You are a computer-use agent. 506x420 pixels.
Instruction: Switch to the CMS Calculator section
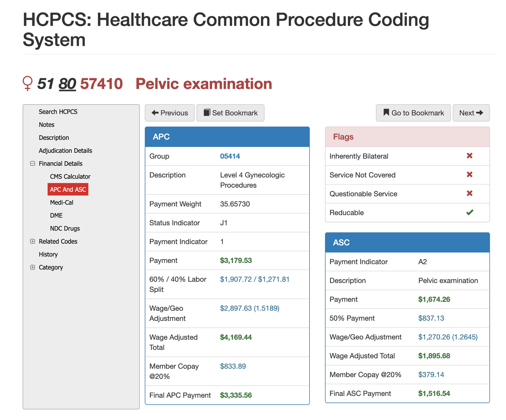(x=70, y=176)
